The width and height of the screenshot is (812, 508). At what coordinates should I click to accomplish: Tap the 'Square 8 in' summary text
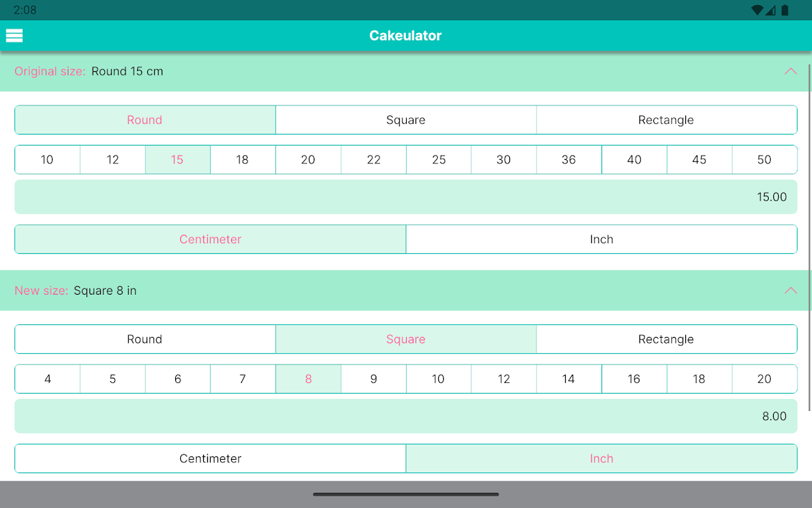(x=105, y=290)
